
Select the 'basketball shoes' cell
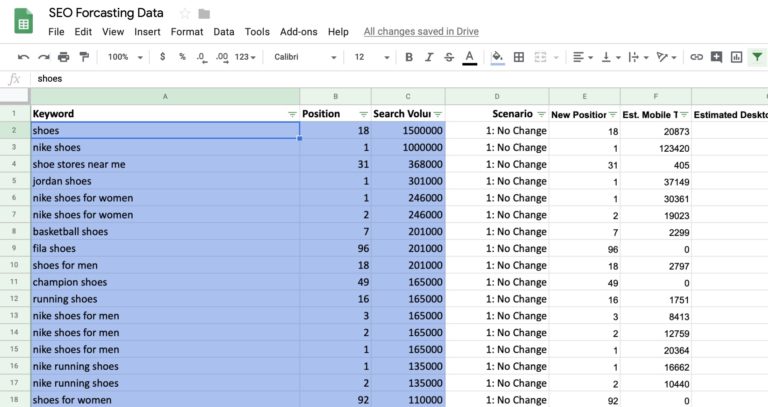pyautogui.click(x=165, y=232)
